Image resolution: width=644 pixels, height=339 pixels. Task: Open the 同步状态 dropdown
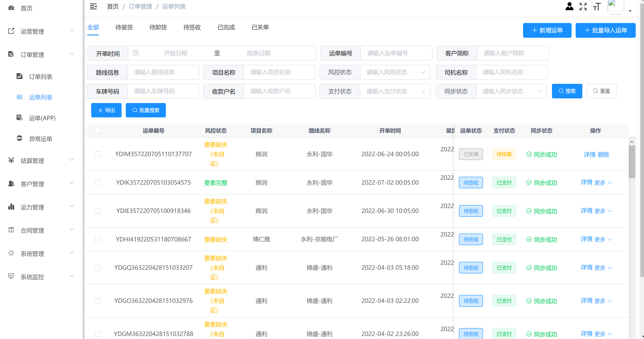click(511, 91)
